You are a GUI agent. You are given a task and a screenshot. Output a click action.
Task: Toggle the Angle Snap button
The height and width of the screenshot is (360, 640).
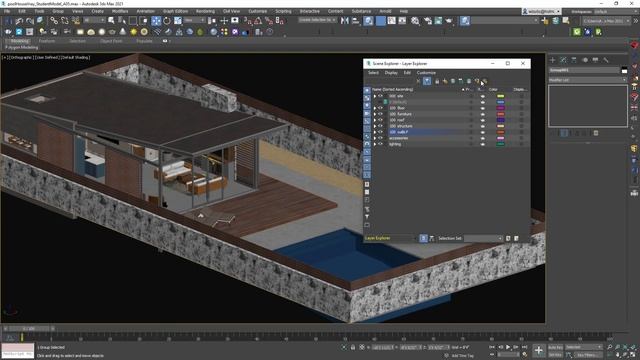click(x=258, y=20)
